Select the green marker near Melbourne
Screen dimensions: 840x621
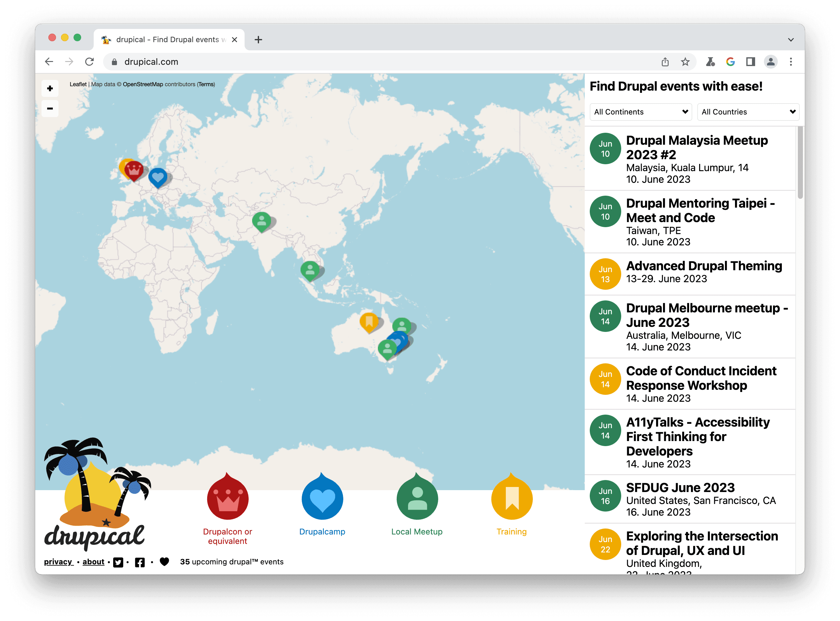click(387, 350)
